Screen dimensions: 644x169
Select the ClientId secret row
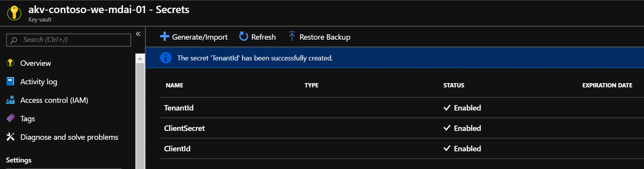point(402,149)
